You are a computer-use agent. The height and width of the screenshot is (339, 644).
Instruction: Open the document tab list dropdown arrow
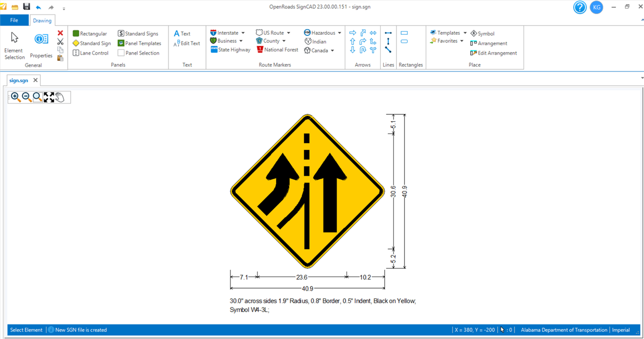tap(641, 78)
